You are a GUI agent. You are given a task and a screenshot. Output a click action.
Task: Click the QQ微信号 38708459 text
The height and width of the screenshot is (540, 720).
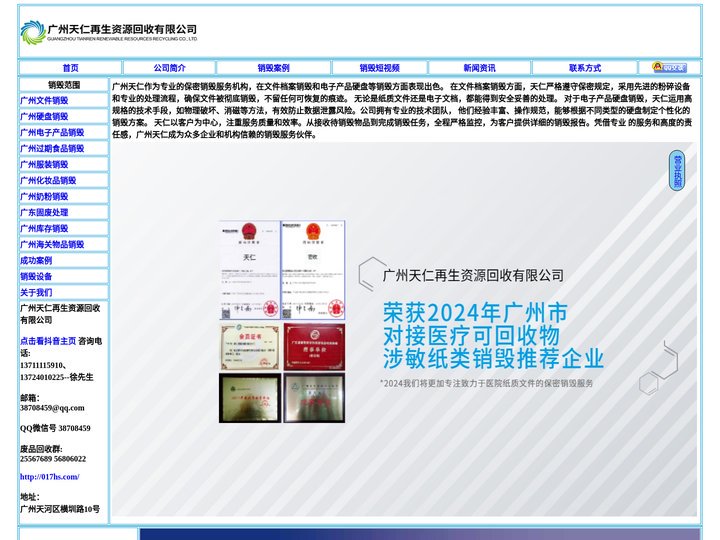click(x=55, y=428)
